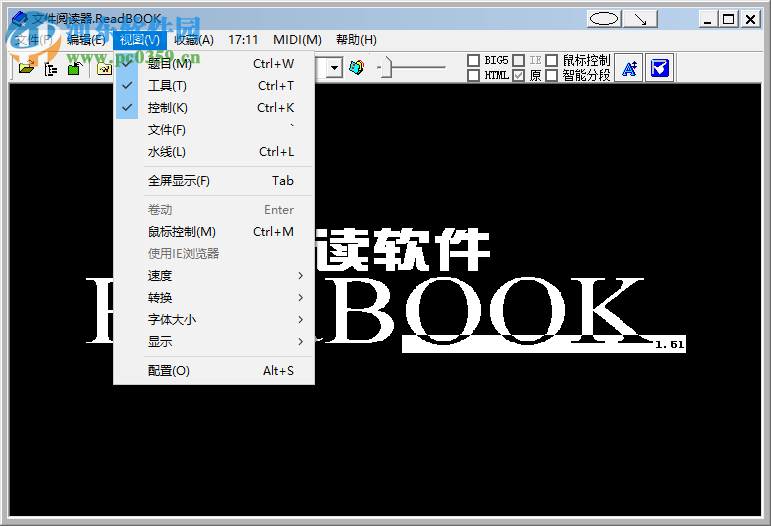Enable the BIG5 checkbox
The width and height of the screenshot is (771, 526).
click(x=473, y=60)
